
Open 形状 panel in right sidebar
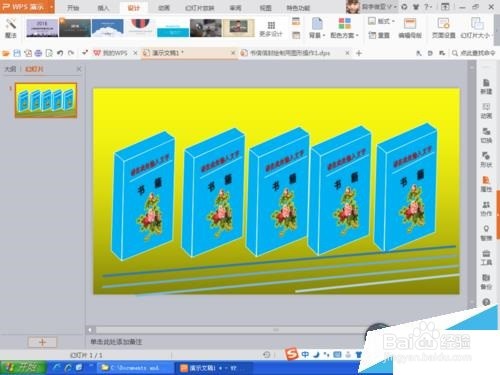point(486,160)
